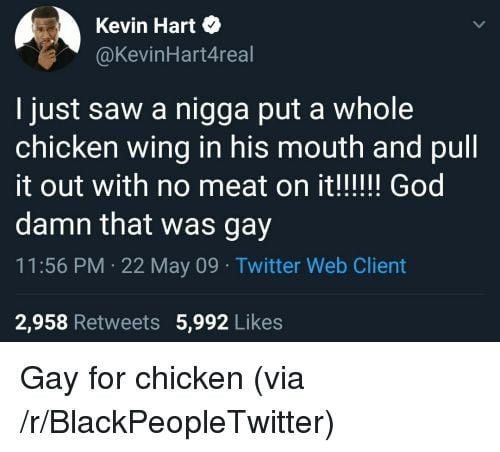Click the Kevin Hart display name
500x452 pixels.
[146, 26]
